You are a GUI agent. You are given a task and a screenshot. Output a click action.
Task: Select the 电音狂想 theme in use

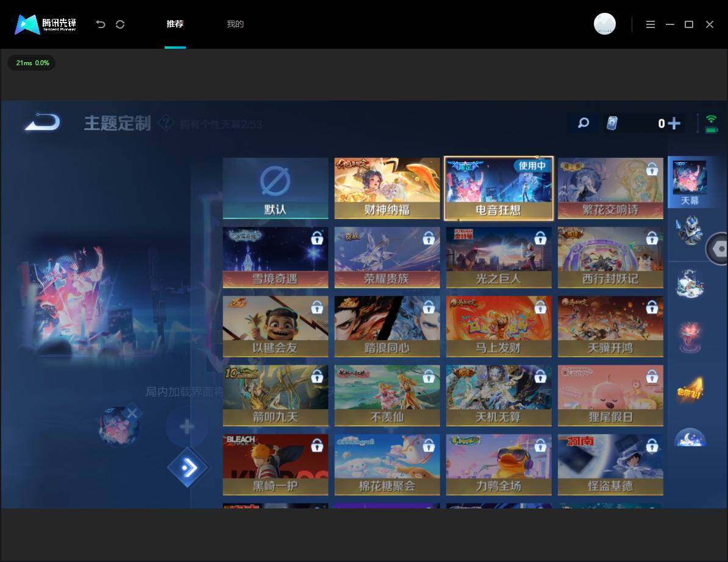[499, 188]
